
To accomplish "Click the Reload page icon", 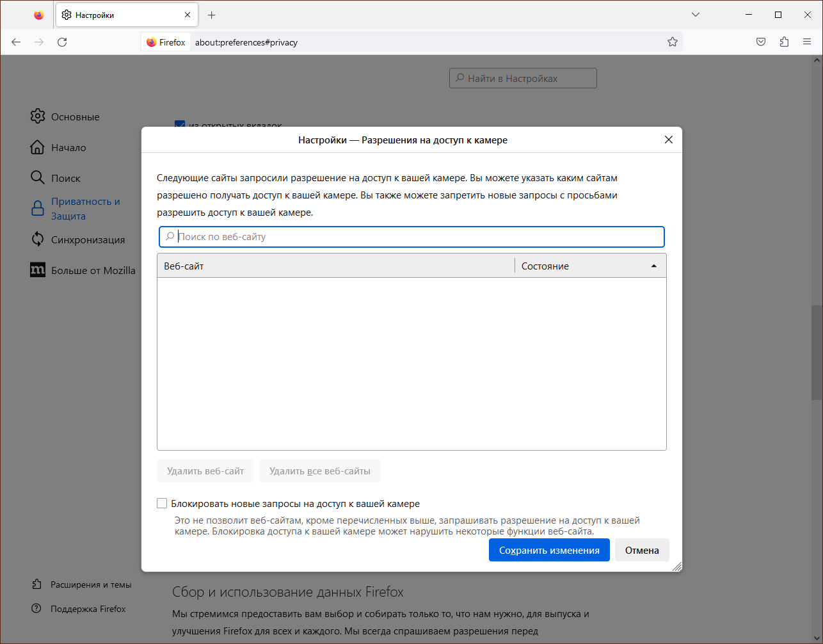I will pyautogui.click(x=62, y=42).
